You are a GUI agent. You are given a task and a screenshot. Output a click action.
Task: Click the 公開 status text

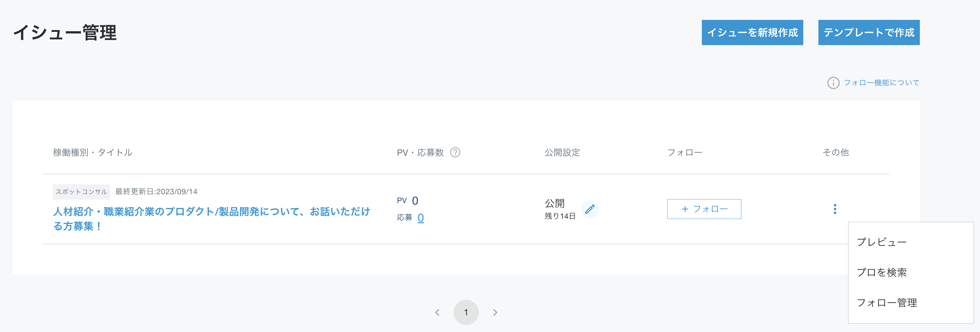(554, 203)
